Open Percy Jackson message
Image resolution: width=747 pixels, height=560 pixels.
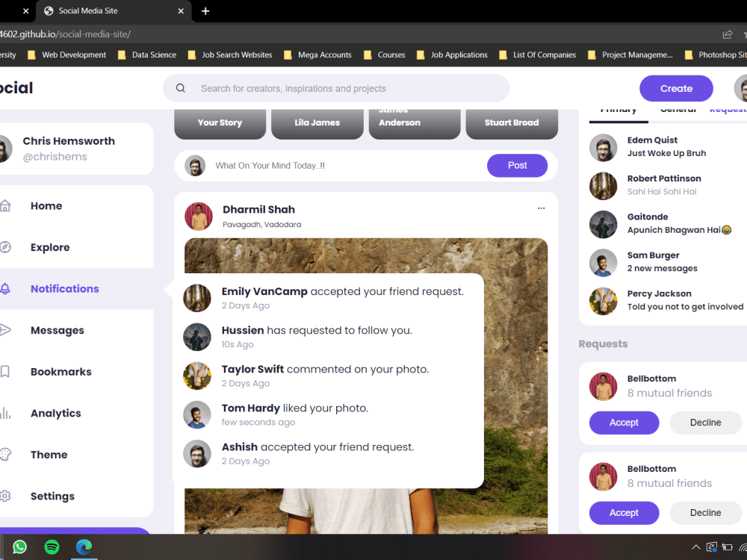point(667,300)
